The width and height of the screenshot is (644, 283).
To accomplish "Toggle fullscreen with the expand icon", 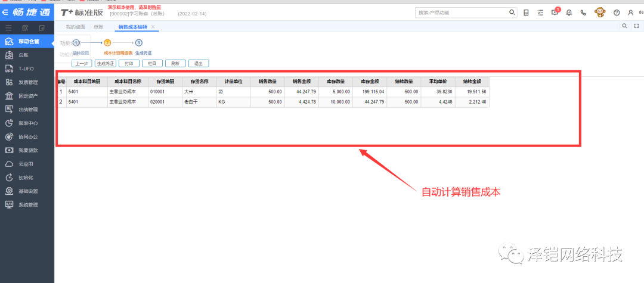I will point(636,26).
